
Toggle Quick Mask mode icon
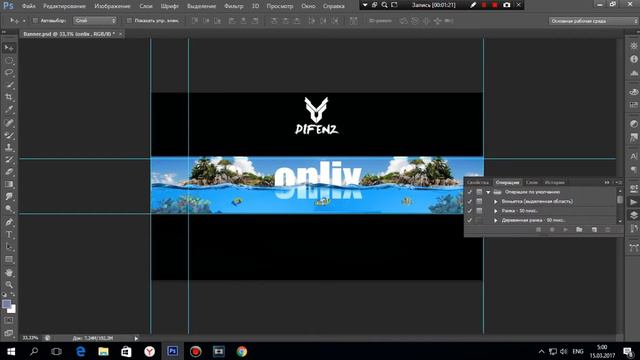click(9, 320)
